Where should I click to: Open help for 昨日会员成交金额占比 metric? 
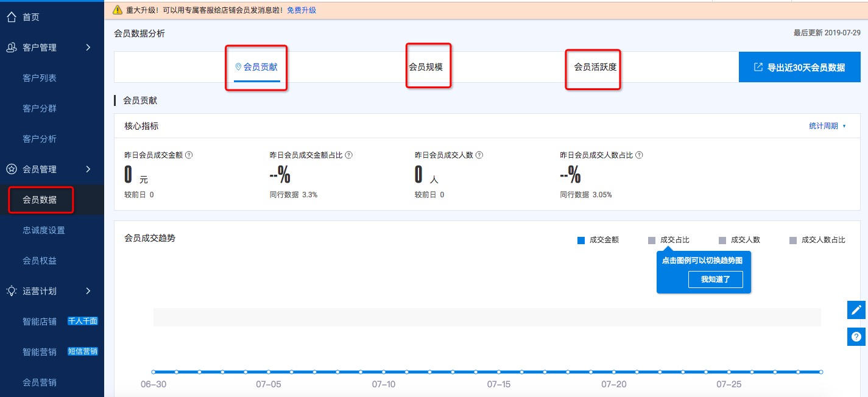pos(349,155)
